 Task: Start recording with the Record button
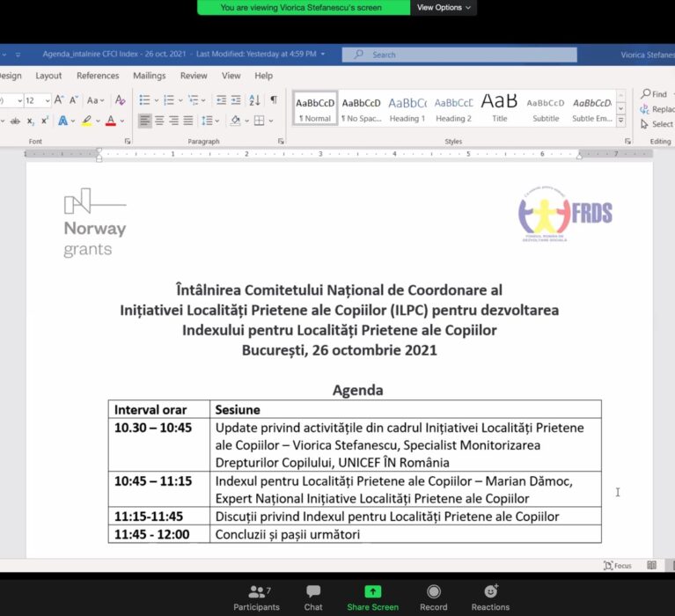[x=434, y=598]
